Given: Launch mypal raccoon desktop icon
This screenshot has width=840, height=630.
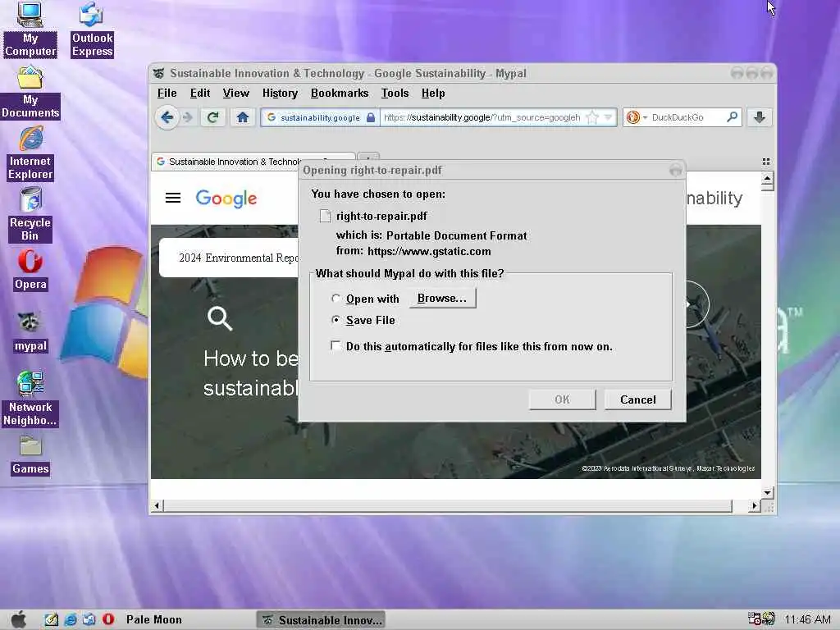Looking at the screenshot, I should (30, 332).
